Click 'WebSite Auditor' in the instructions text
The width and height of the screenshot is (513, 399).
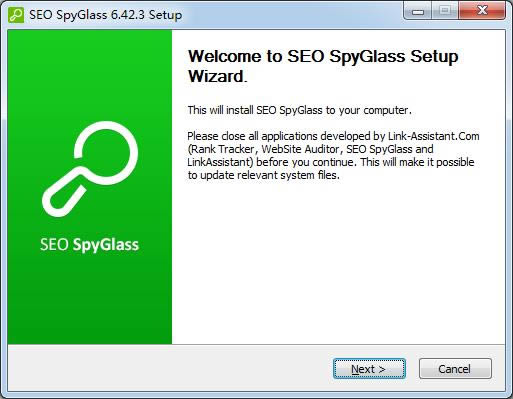click(x=301, y=149)
